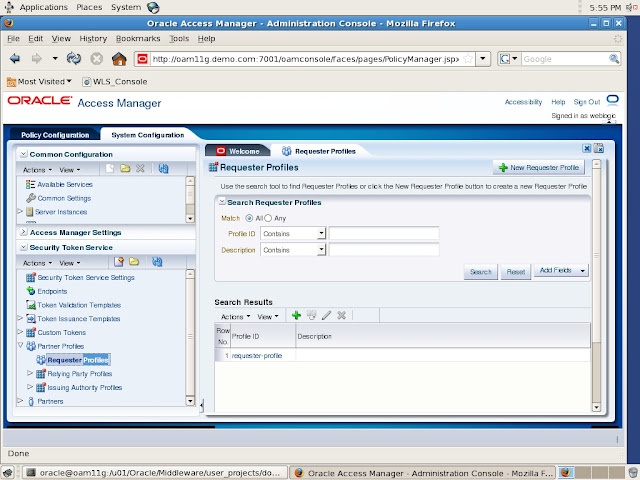The height and width of the screenshot is (480, 640).
Task: Click the Firefox Forward arrow button
Action: [37, 59]
